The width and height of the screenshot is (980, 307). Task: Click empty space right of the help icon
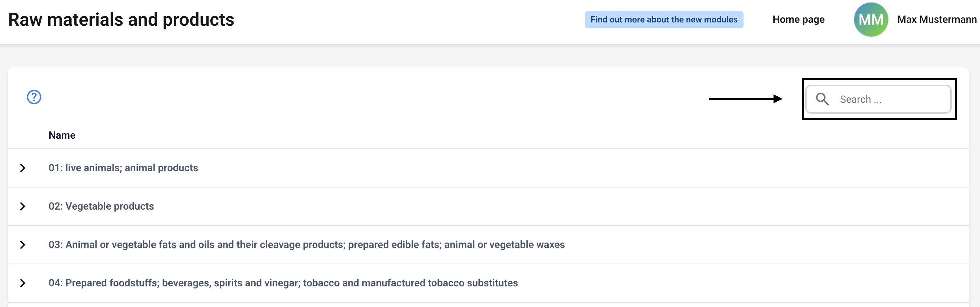tap(304, 97)
